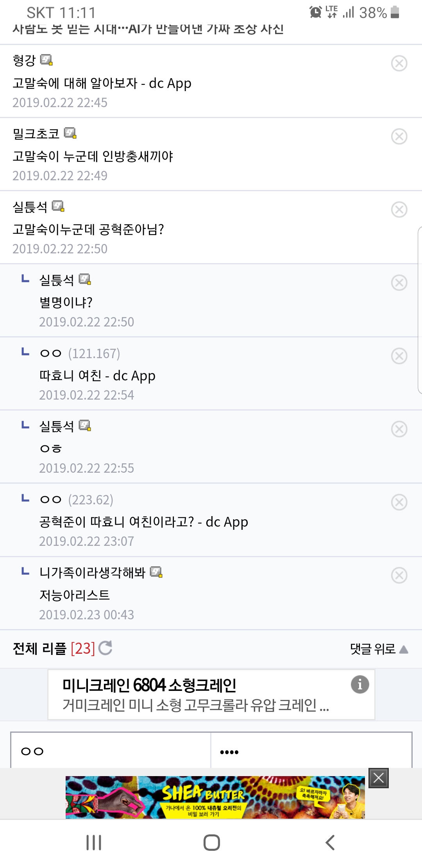
Task: Delete 밀크초코's comment with the X icon
Action: pyautogui.click(x=399, y=136)
